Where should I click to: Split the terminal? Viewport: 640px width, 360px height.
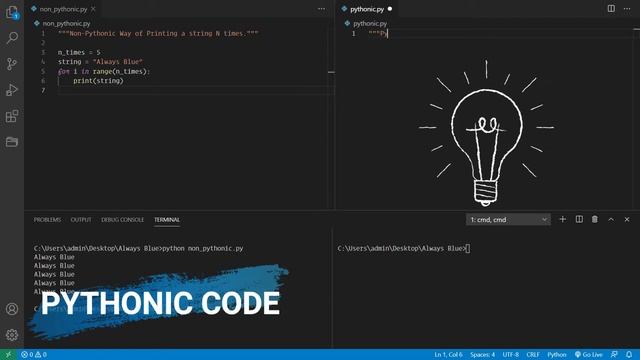579,219
